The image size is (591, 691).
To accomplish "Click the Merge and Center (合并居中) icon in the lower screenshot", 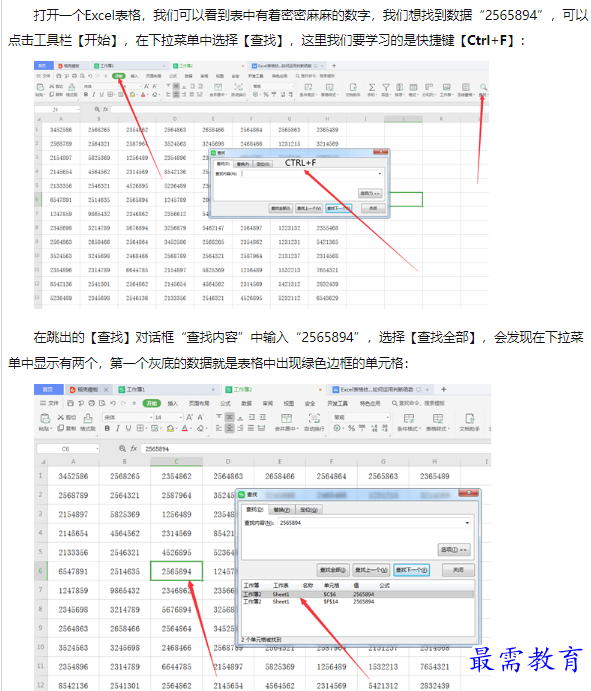I will tap(286, 418).
